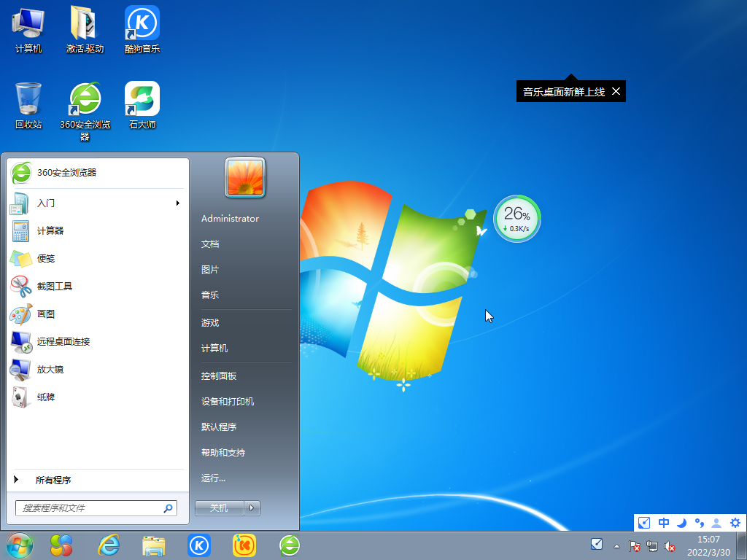Viewport: 747px width, 560px height.
Task: Open Windows Explorer from the taskbar
Action: (x=155, y=545)
